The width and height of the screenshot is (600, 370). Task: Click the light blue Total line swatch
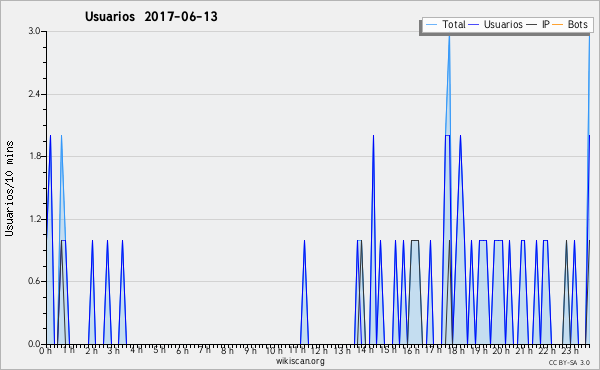tap(431, 25)
